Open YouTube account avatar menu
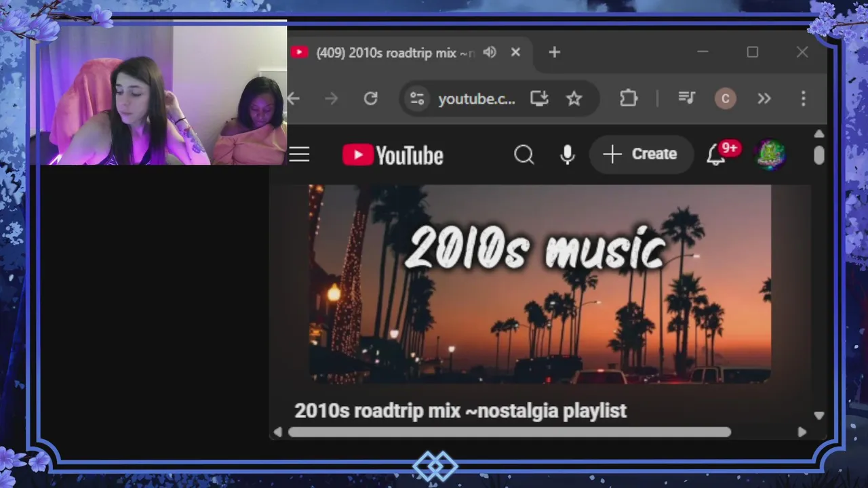The width and height of the screenshot is (868, 488). click(770, 155)
